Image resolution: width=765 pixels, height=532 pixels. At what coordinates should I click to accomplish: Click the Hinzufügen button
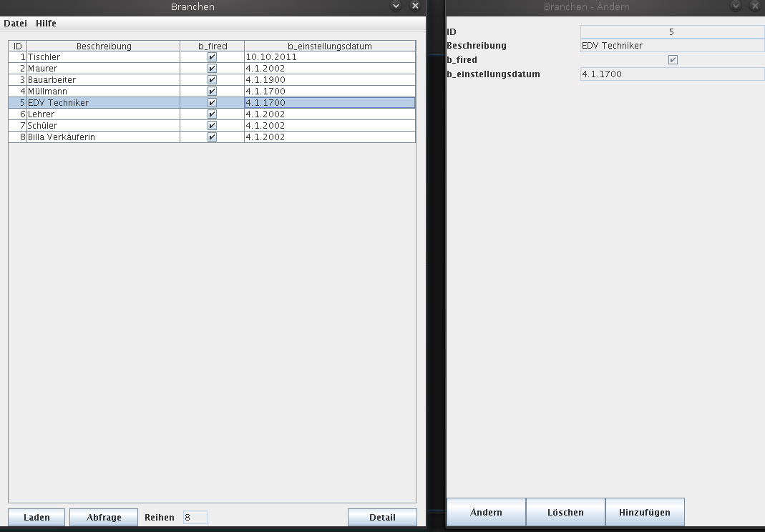tap(644, 512)
